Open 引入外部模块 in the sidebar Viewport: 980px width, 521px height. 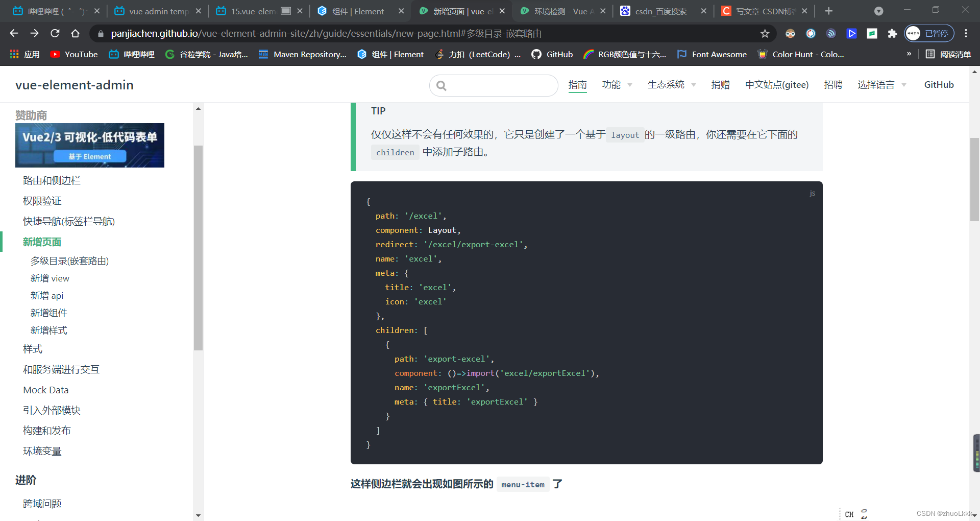coord(52,410)
